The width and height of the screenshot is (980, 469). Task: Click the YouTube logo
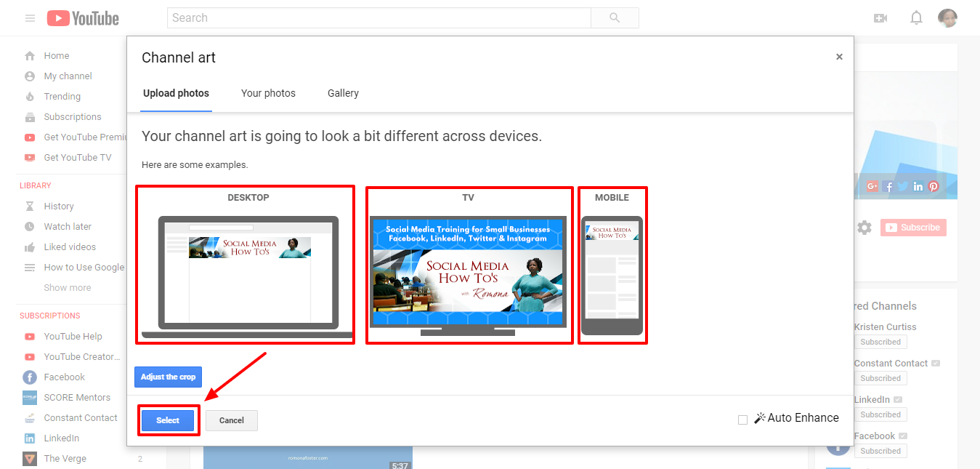tap(83, 18)
